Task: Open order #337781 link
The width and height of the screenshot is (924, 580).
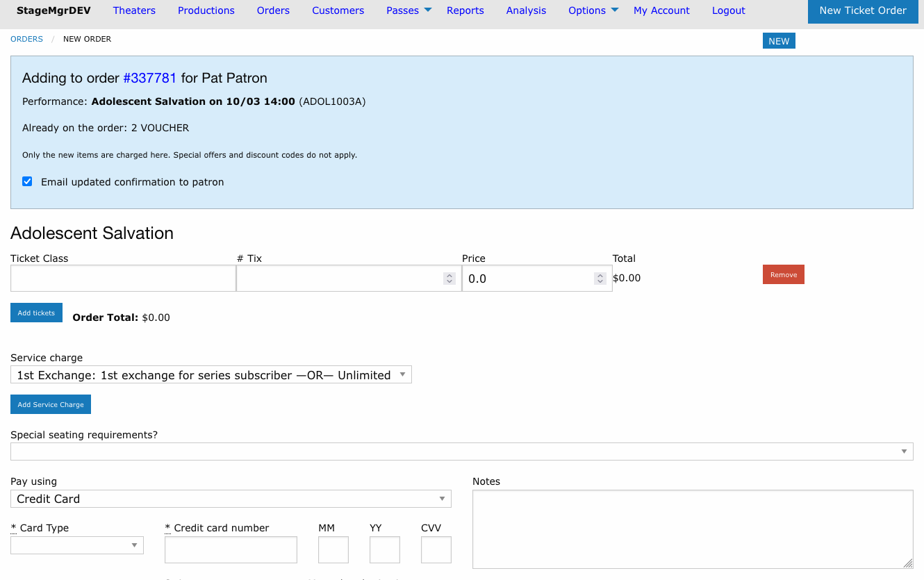Action: point(150,78)
